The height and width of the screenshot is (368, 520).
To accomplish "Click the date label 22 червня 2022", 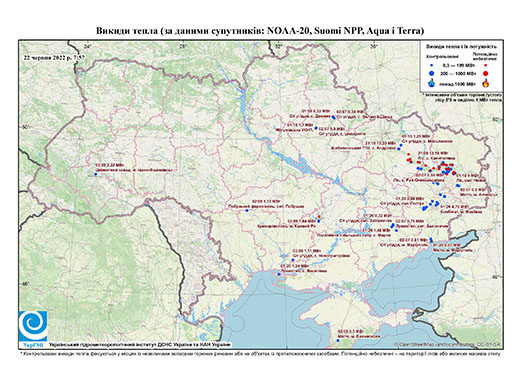I will [x=54, y=57].
